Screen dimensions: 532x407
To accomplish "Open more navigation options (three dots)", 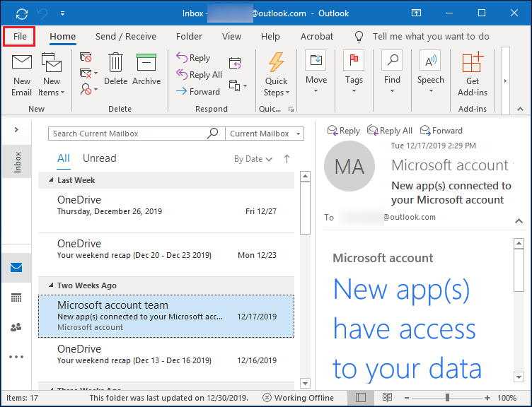I will pos(16,357).
